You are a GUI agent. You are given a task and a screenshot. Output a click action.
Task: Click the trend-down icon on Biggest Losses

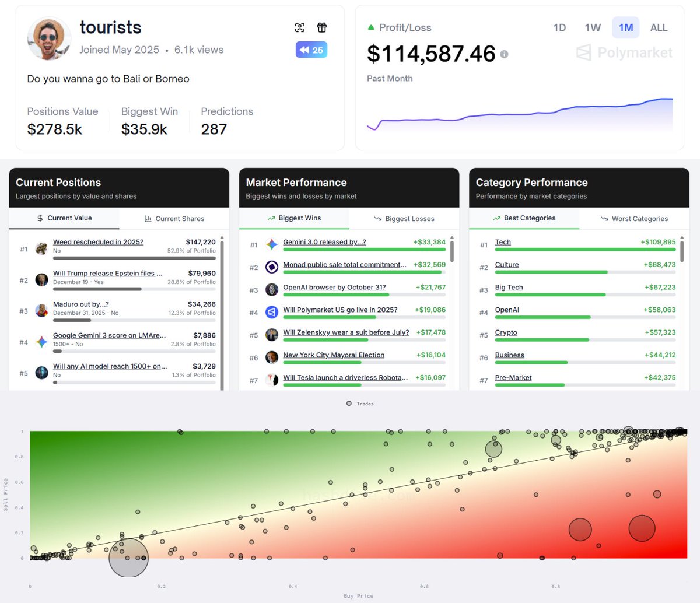378,219
